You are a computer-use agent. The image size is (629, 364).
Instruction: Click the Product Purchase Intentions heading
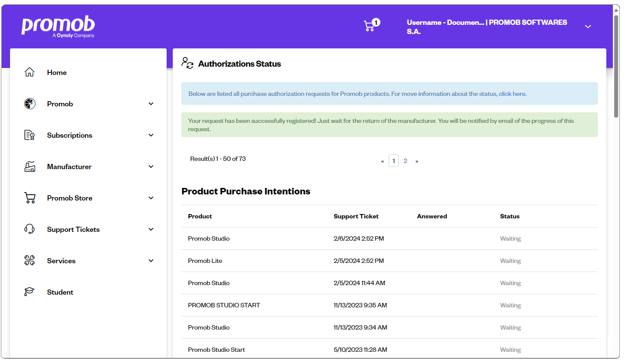click(246, 191)
